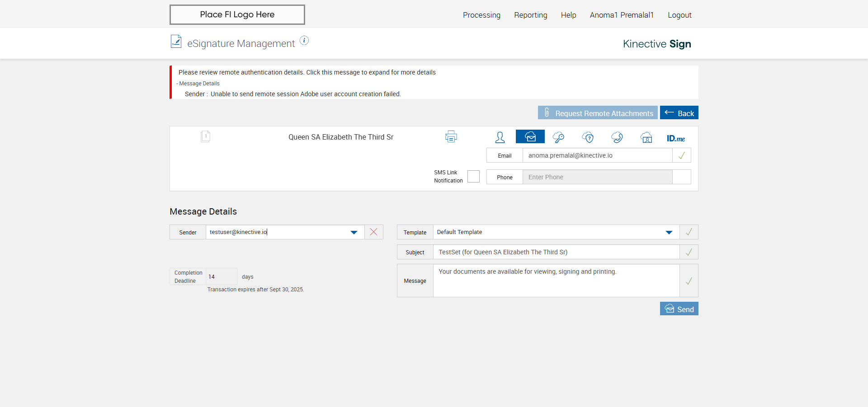Screen dimensions: 868x407
Task: Expand the remote authentication error message
Action: (307, 72)
